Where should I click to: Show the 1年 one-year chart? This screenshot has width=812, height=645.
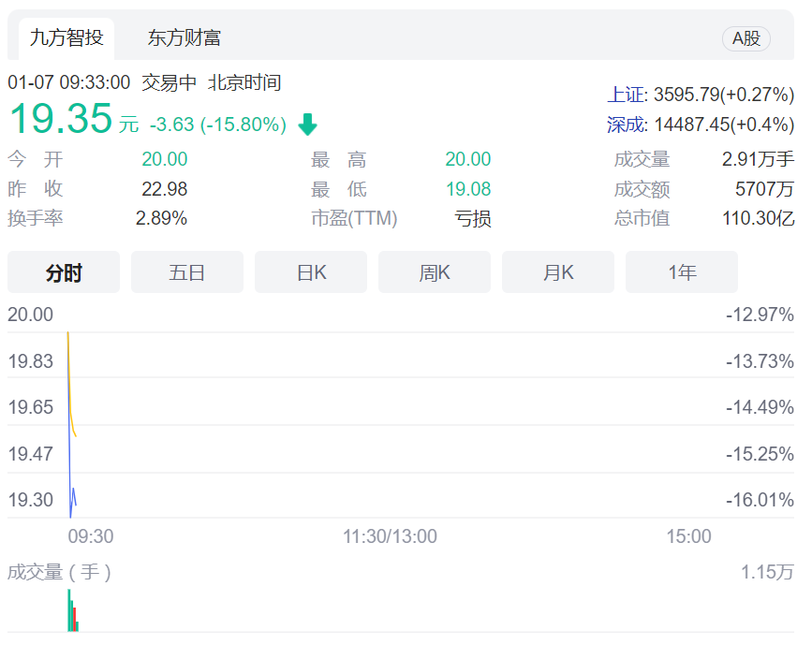681,271
